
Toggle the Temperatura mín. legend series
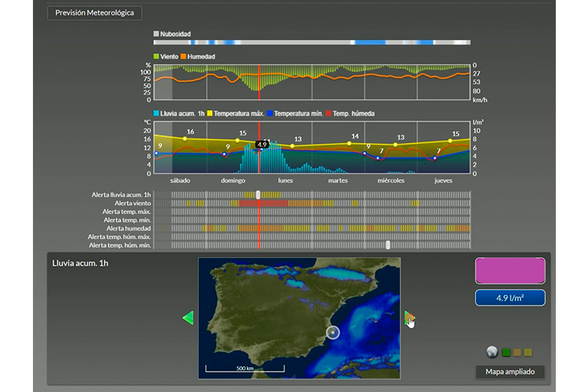[270, 114]
